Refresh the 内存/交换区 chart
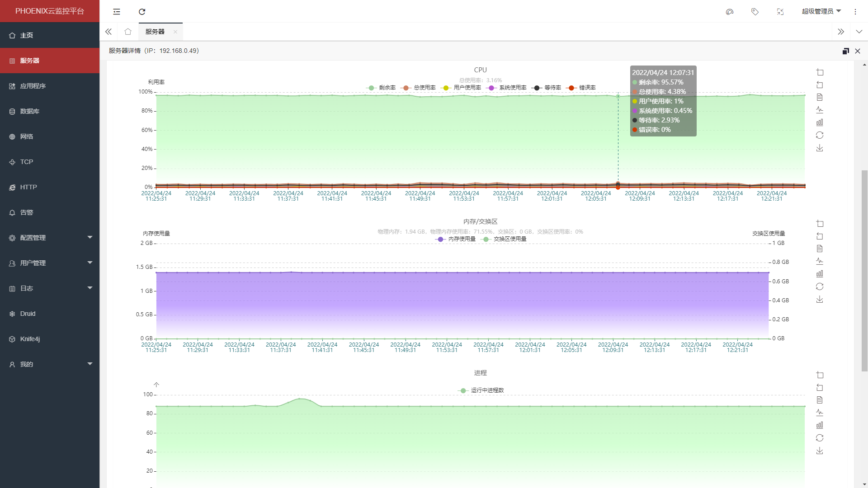Viewport: 868px width, 488px height. pyautogui.click(x=820, y=286)
